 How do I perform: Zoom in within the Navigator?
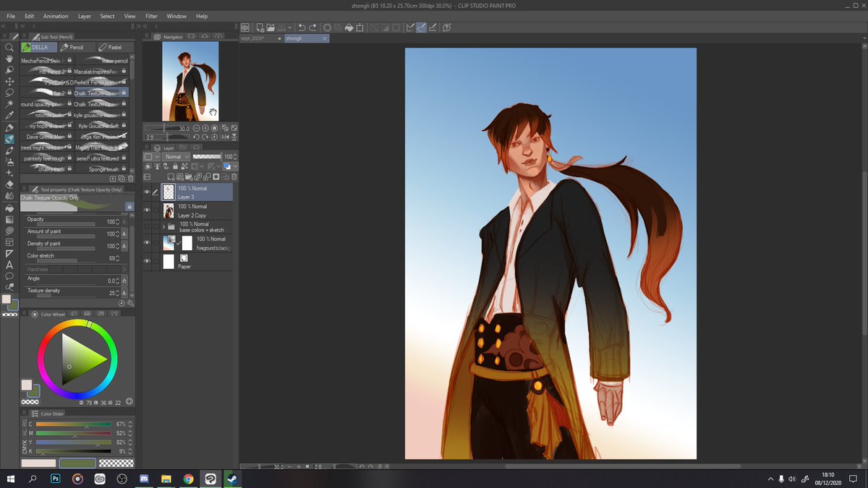point(205,128)
